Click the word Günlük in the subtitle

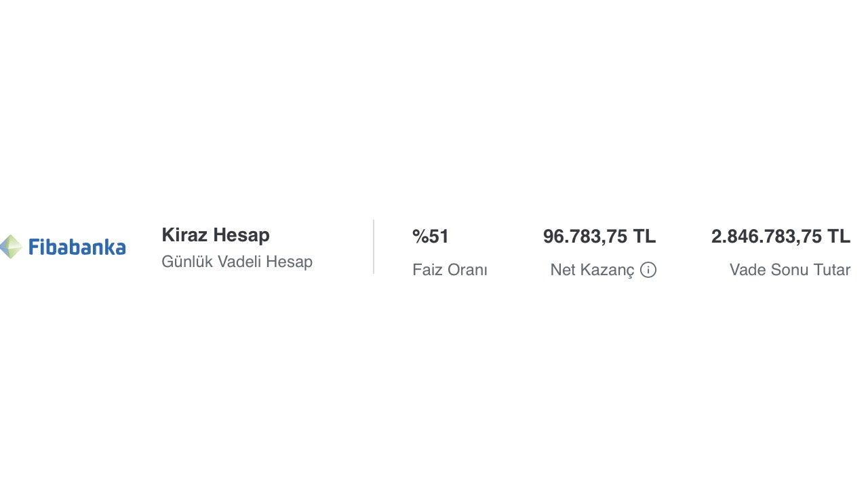click(x=186, y=262)
